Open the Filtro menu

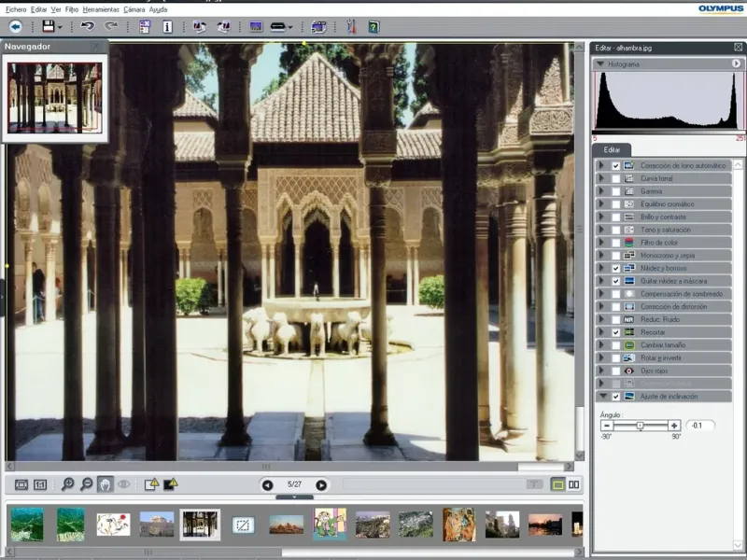(72, 9)
